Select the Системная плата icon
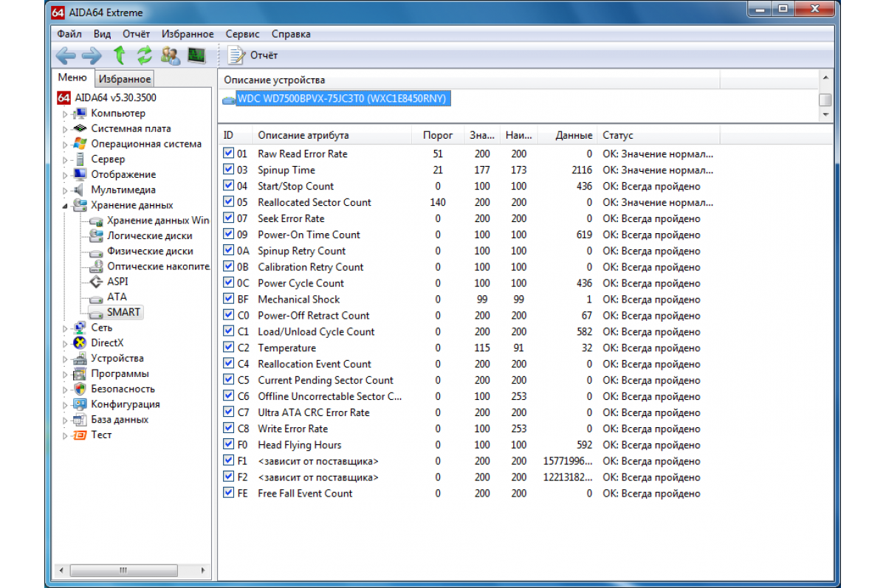Viewport: 886px width, 588px height. click(80, 128)
